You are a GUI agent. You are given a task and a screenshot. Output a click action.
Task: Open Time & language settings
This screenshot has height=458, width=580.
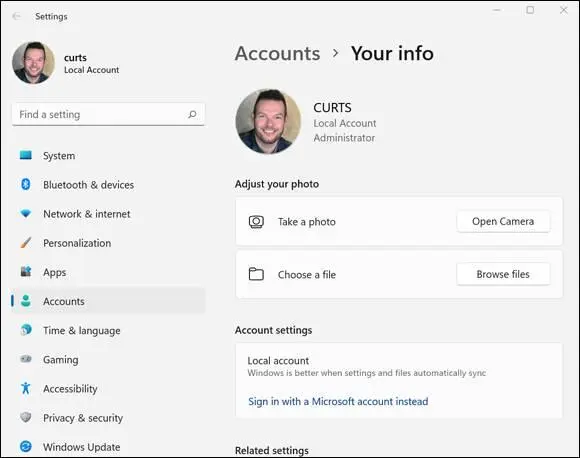click(x=108, y=330)
